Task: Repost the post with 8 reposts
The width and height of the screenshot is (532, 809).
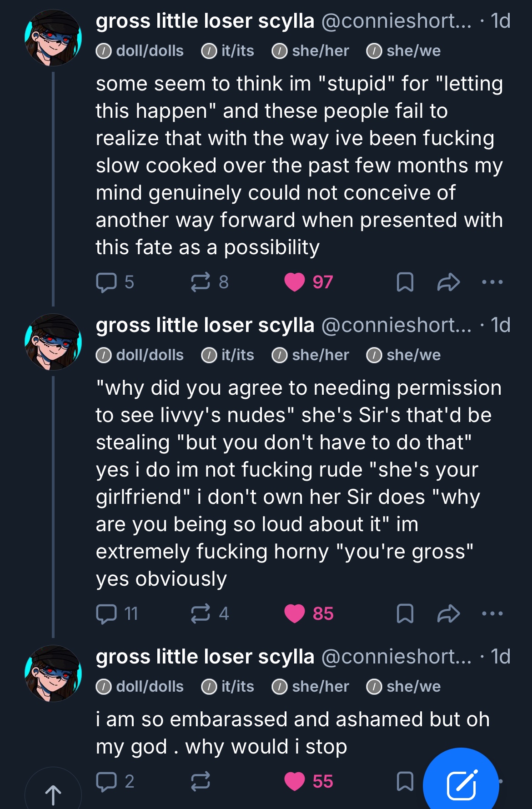Action: click(201, 282)
